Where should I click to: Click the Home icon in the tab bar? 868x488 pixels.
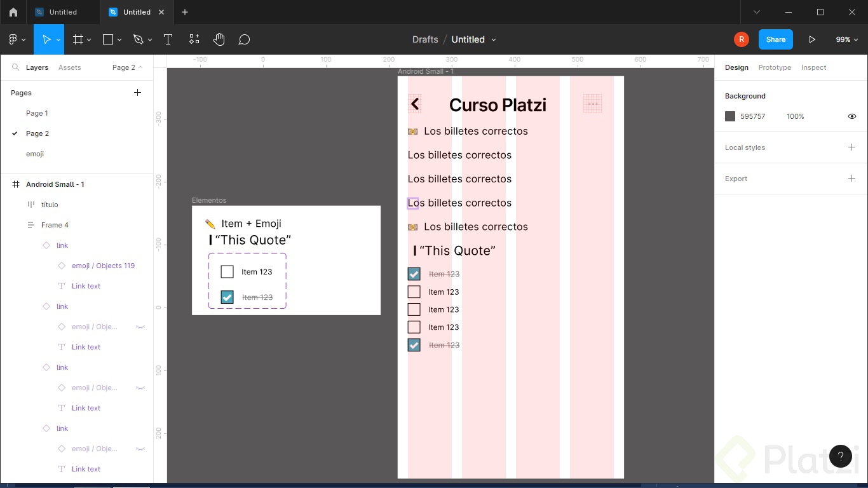(13, 12)
